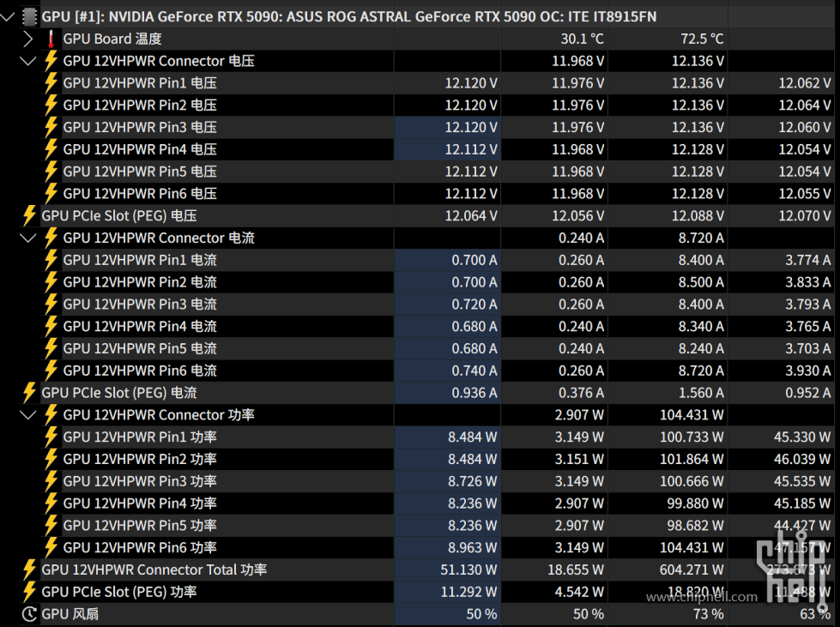Select the GPU 12VHPWR Pin4 电压 label

tap(140, 149)
